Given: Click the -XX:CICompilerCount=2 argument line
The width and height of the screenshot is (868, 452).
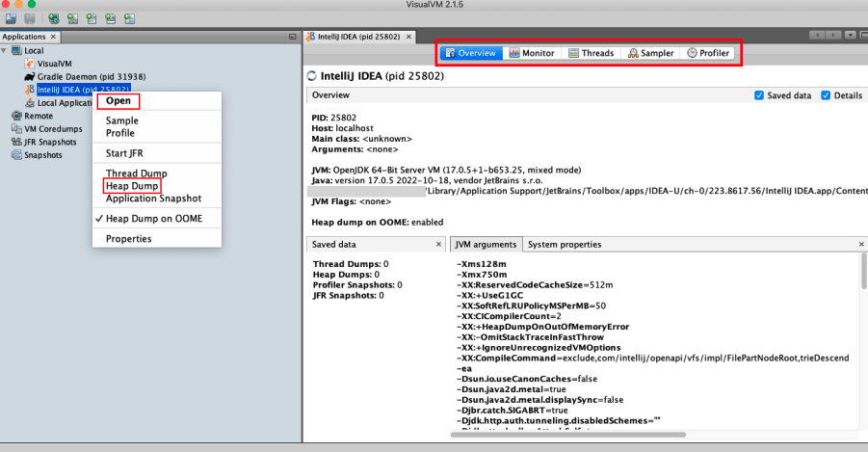Looking at the screenshot, I should click(509, 316).
